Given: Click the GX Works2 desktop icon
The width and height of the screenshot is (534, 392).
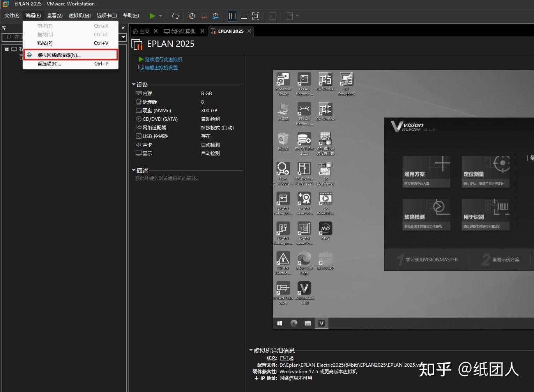Looking at the screenshot, I should 325,112.
